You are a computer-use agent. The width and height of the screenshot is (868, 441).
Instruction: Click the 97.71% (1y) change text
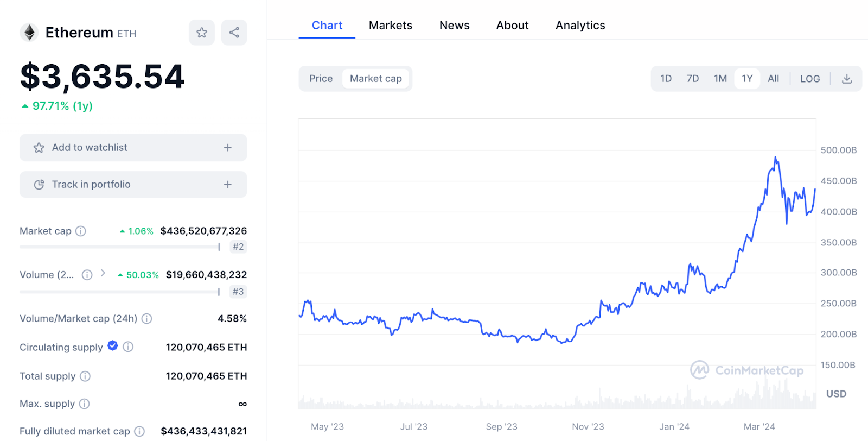(x=62, y=106)
